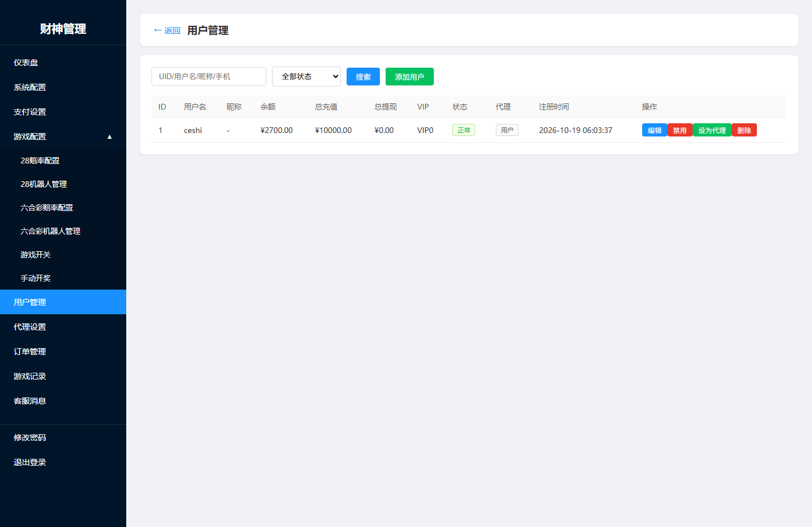Click 退出登录 to log out
Image resolution: width=812 pixels, height=527 pixels.
[63, 462]
